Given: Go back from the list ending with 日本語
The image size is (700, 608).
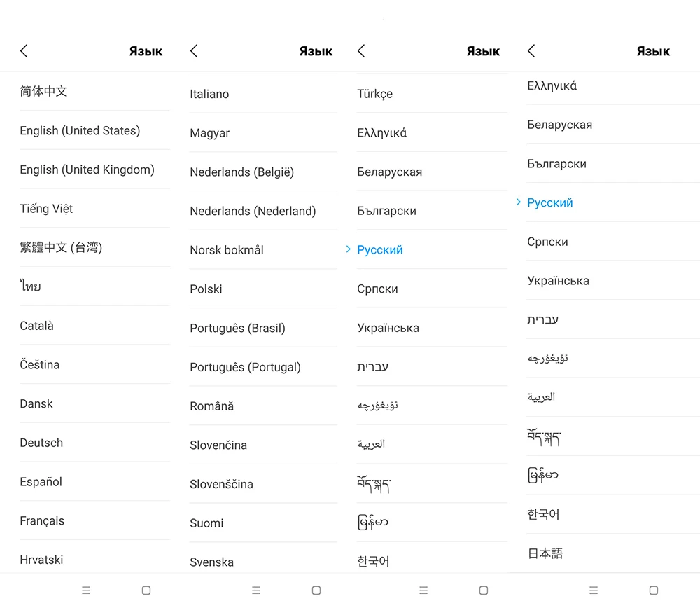Looking at the screenshot, I should point(531,50).
